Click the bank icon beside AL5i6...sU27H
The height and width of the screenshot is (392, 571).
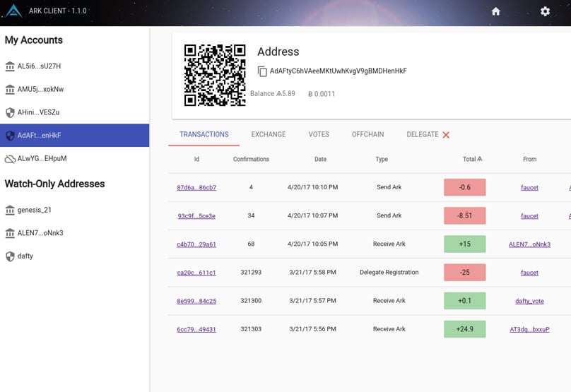tap(10, 66)
